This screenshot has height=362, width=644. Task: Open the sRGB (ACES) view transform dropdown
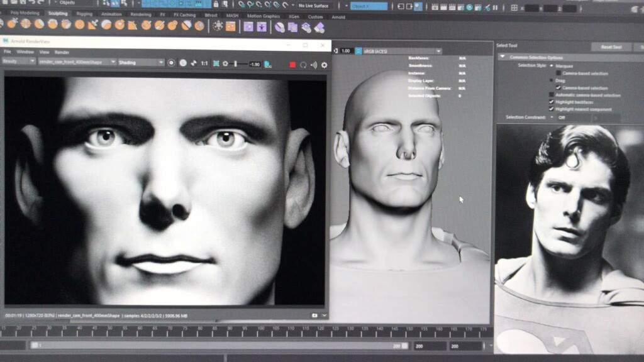(x=402, y=52)
